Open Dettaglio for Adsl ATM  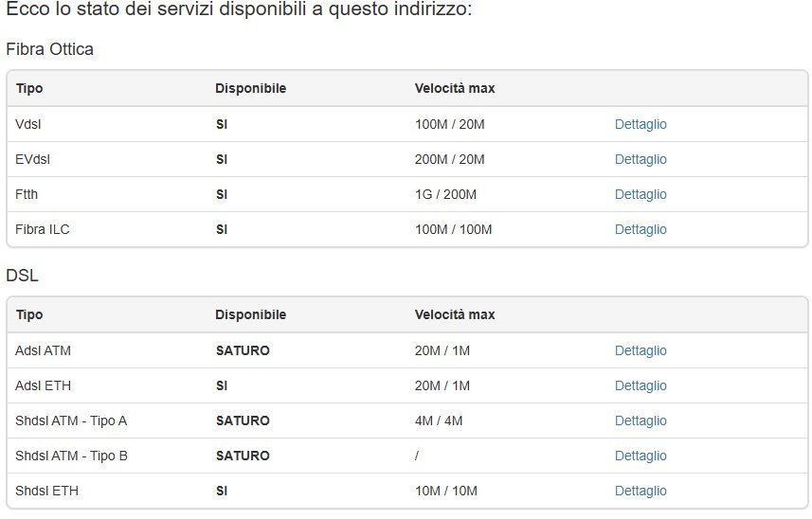[x=641, y=350]
